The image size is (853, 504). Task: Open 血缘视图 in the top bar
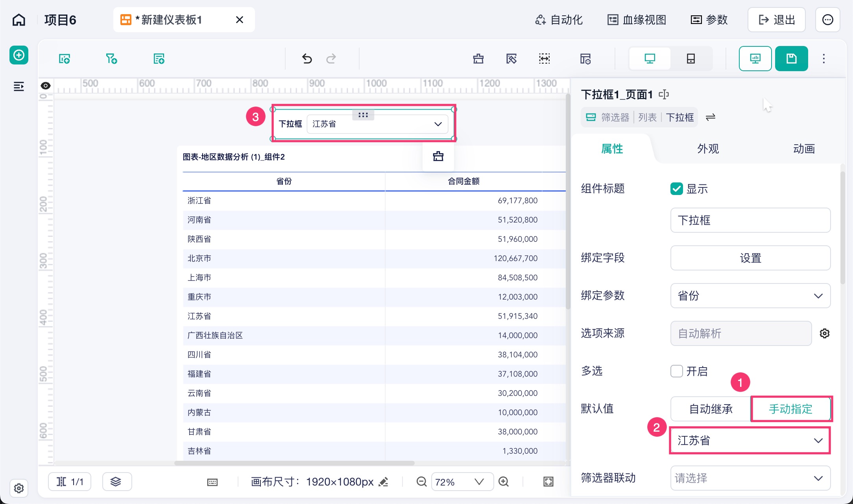[637, 20]
